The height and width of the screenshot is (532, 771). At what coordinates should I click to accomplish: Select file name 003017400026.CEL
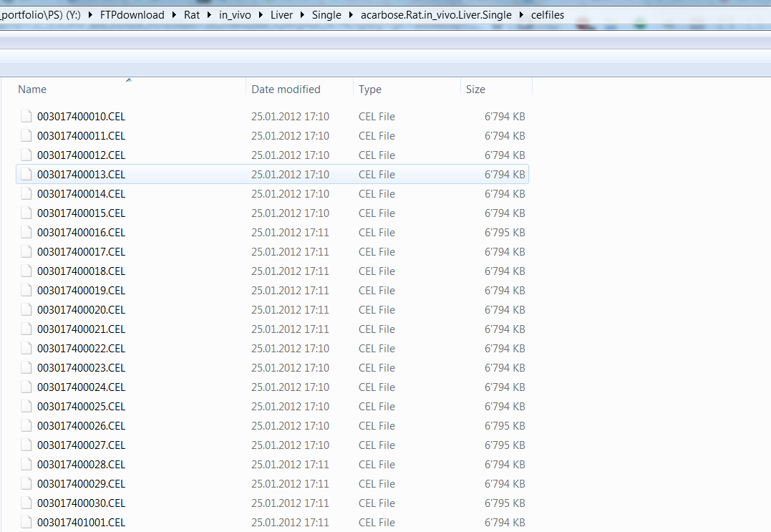tap(81, 426)
